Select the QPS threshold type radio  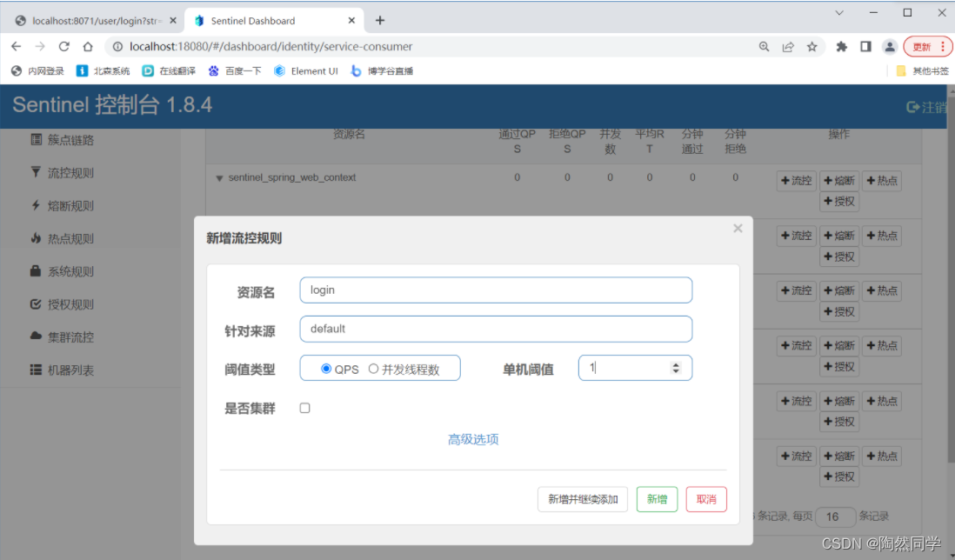[326, 369]
